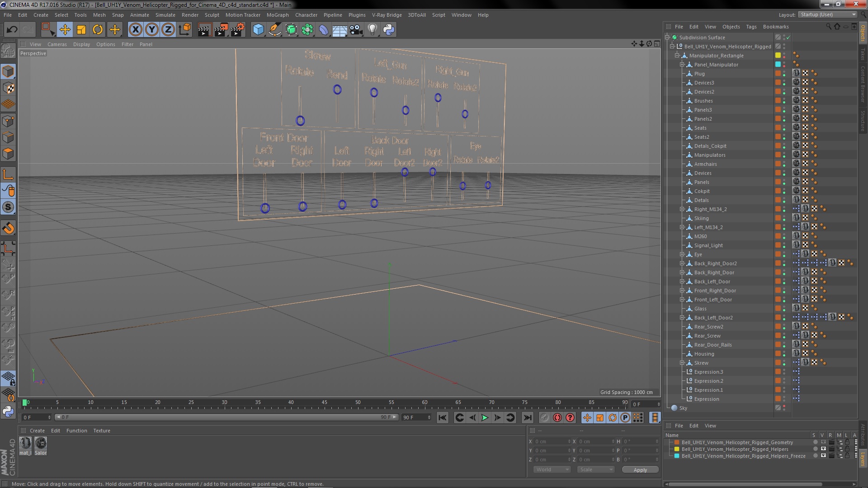Click the Subdivision Surface generator icon

(291, 30)
